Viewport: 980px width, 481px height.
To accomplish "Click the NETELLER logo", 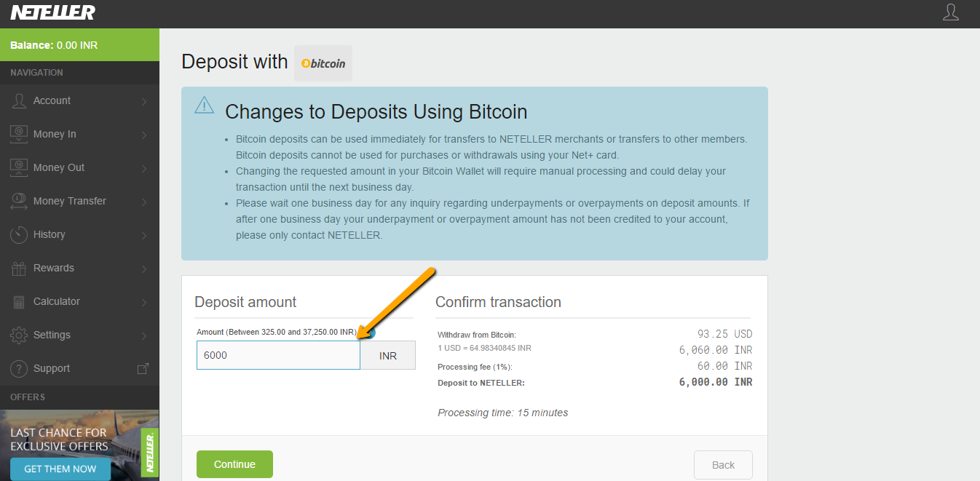I will coord(52,12).
